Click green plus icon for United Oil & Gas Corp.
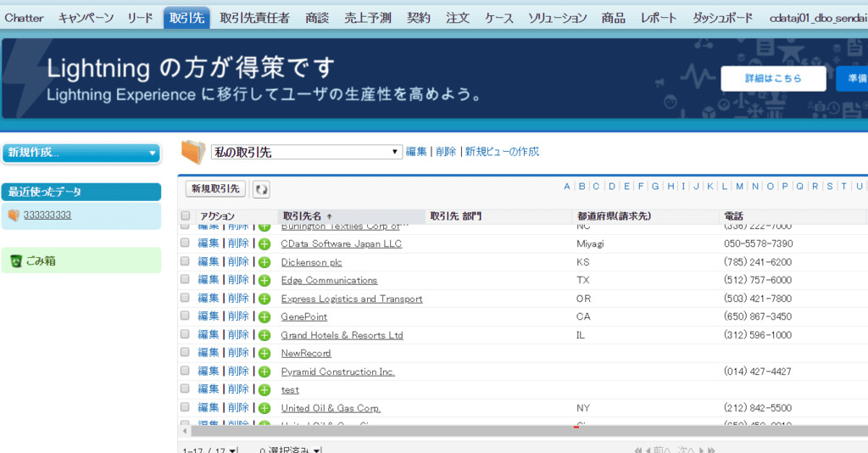Viewport: 868px width, 453px height. [x=264, y=409]
